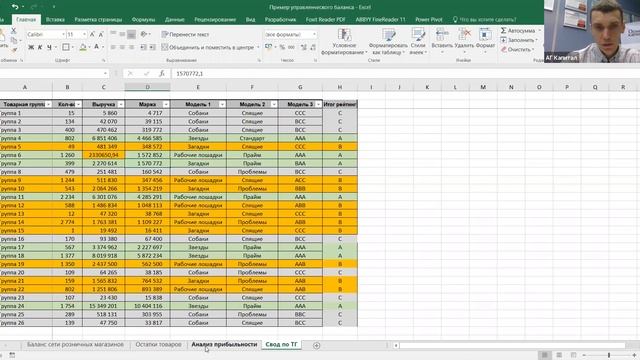Apply font color letter A
Image resolution: width=640 pixels, height=360 pixels.
pos(97,47)
